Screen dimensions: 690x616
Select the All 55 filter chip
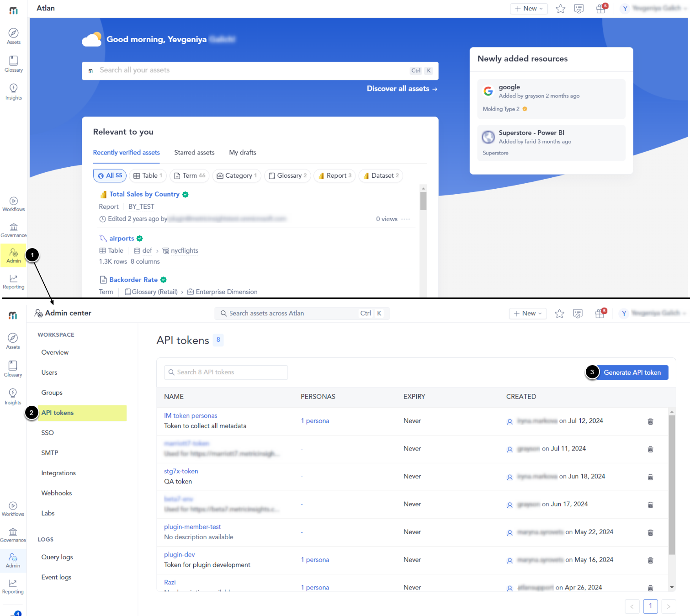(x=110, y=175)
